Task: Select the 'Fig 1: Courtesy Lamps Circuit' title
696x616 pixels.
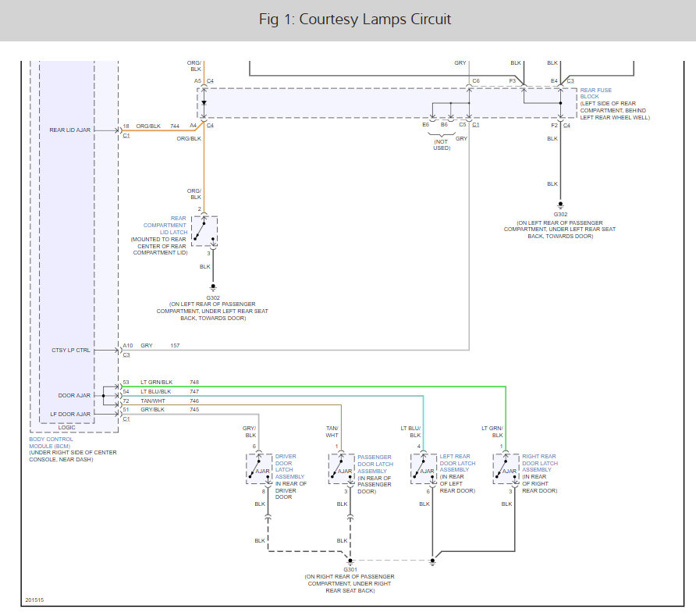Action: tap(355, 19)
